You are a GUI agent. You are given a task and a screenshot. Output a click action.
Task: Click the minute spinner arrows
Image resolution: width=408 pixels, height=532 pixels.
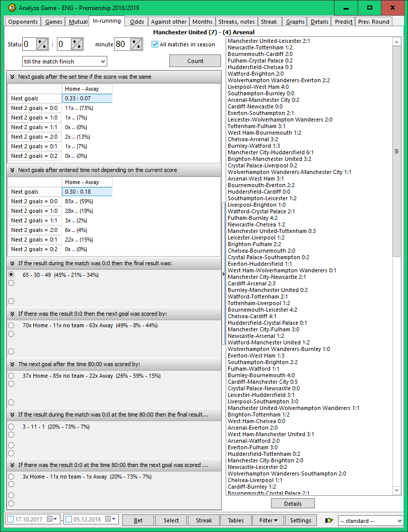tap(136, 44)
